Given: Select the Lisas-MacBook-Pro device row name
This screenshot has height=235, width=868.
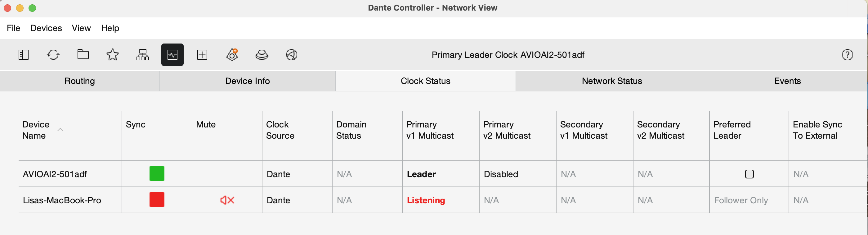Looking at the screenshot, I should 62,200.
